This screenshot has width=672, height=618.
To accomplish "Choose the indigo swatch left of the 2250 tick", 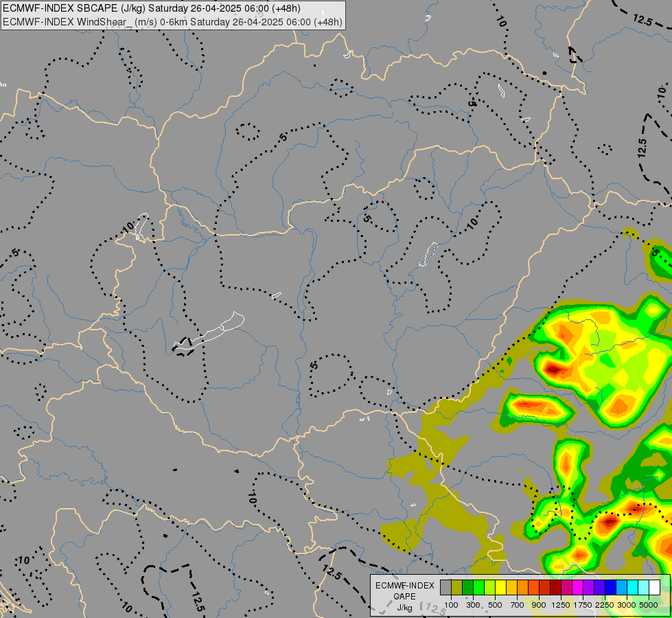I will coord(599,588).
